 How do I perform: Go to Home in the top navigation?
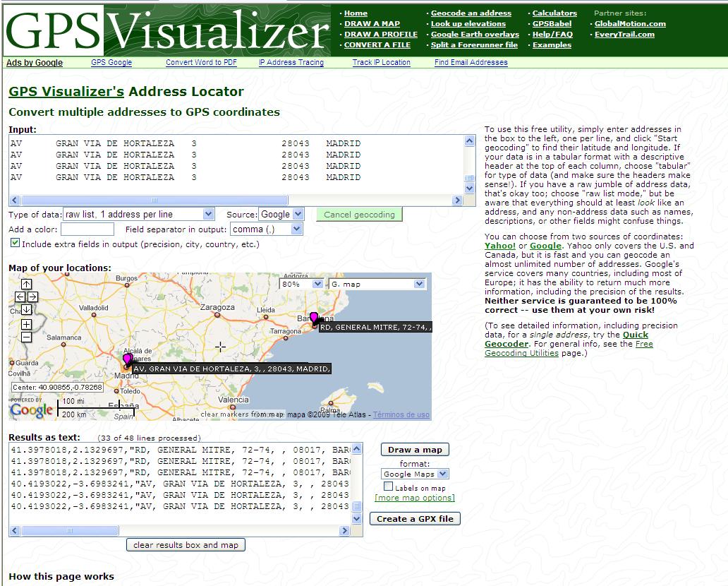click(356, 13)
